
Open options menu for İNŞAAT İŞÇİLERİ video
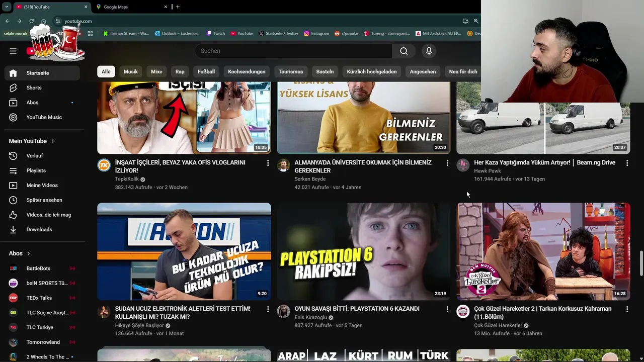tap(268, 163)
